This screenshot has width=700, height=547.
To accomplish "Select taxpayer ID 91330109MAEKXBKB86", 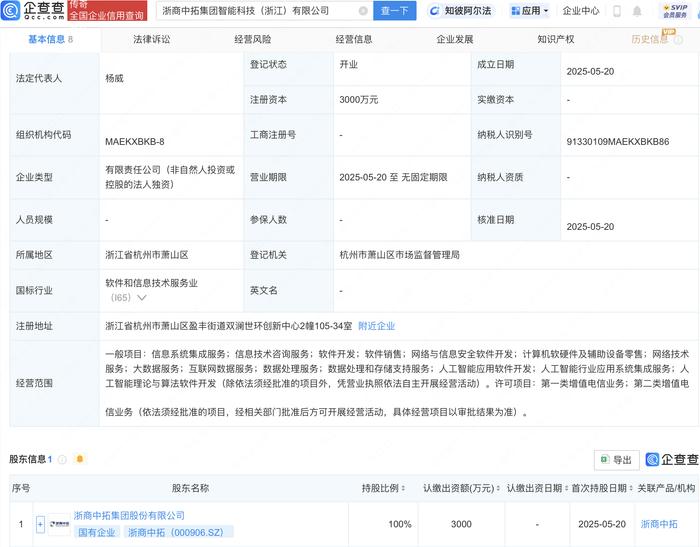I will [618, 142].
